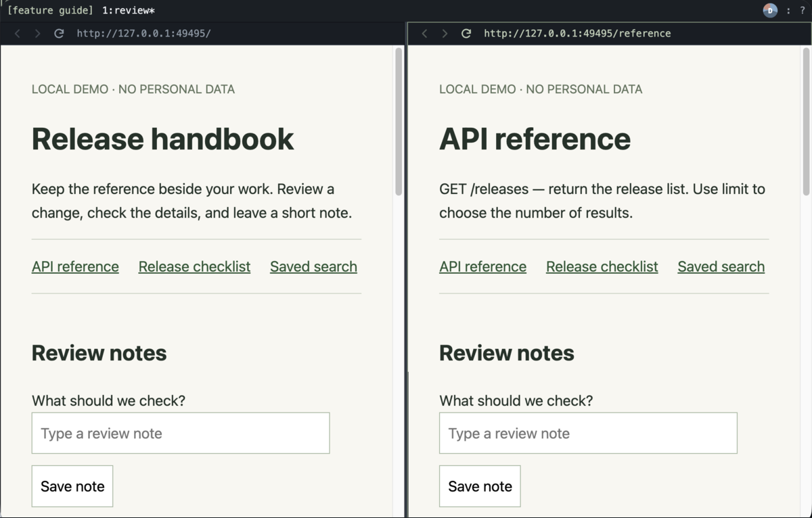
Task: Click the right pane vertical scrollbar
Action: [x=806, y=122]
